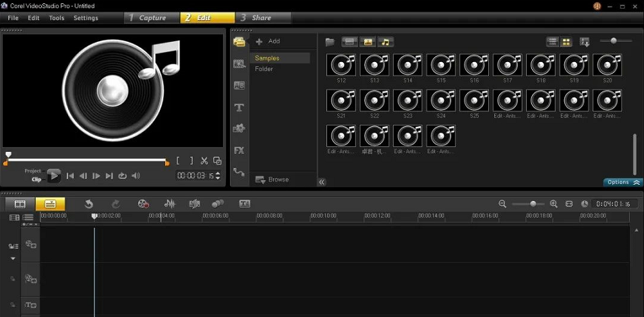
Task: Collapse library navigation panel with double-arrow
Action: [x=322, y=181]
